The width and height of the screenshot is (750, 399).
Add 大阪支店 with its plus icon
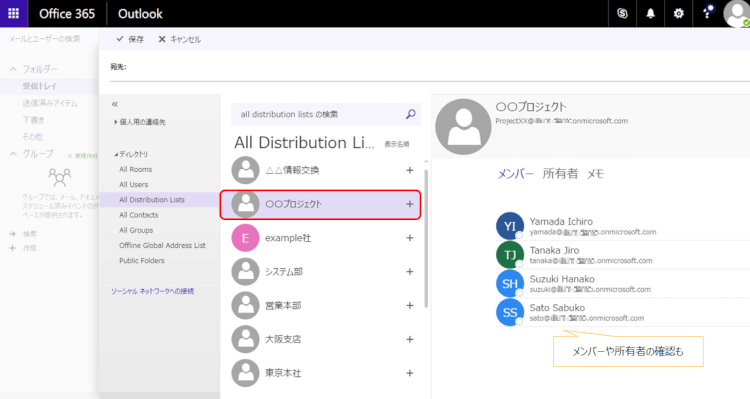pos(409,339)
